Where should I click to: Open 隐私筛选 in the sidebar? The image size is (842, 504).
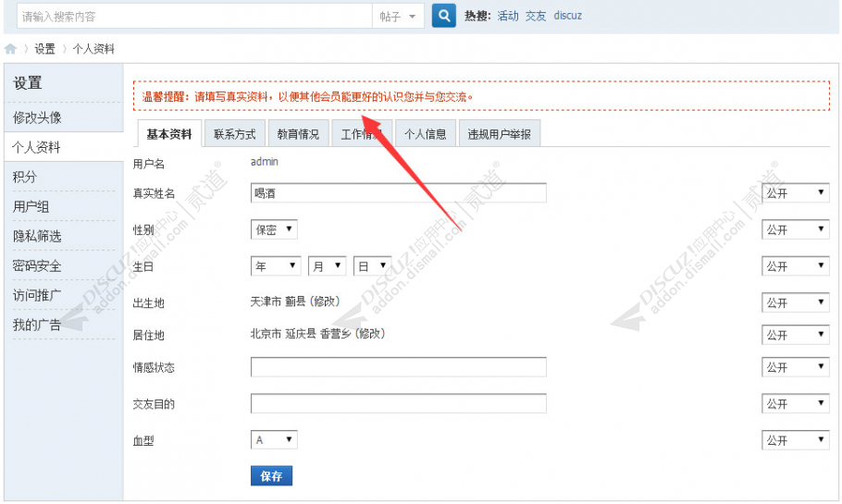[x=37, y=236]
